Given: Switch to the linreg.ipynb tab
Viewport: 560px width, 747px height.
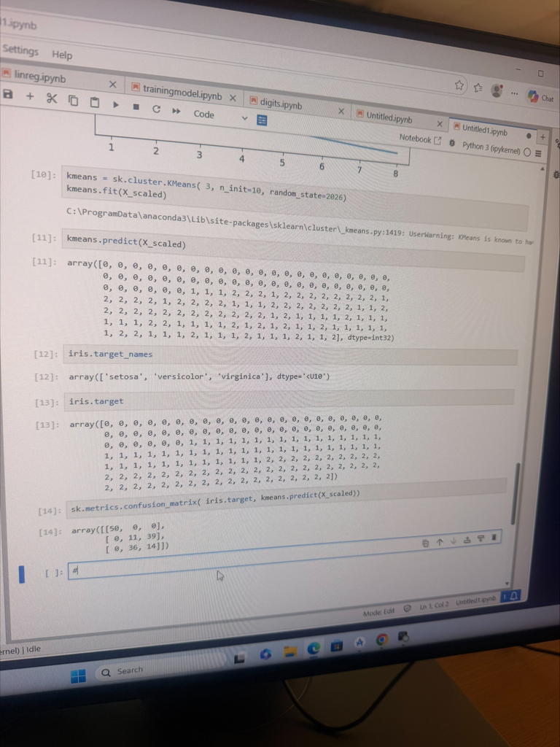Looking at the screenshot, I should click(40, 76).
